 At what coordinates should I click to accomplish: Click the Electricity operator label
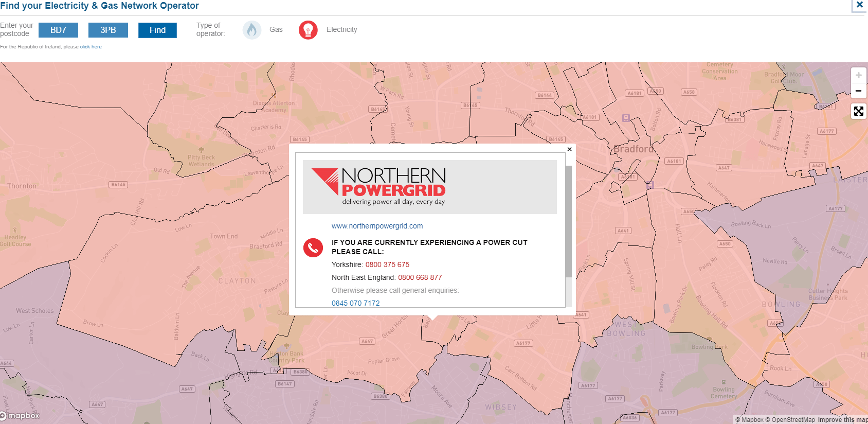(341, 30)
